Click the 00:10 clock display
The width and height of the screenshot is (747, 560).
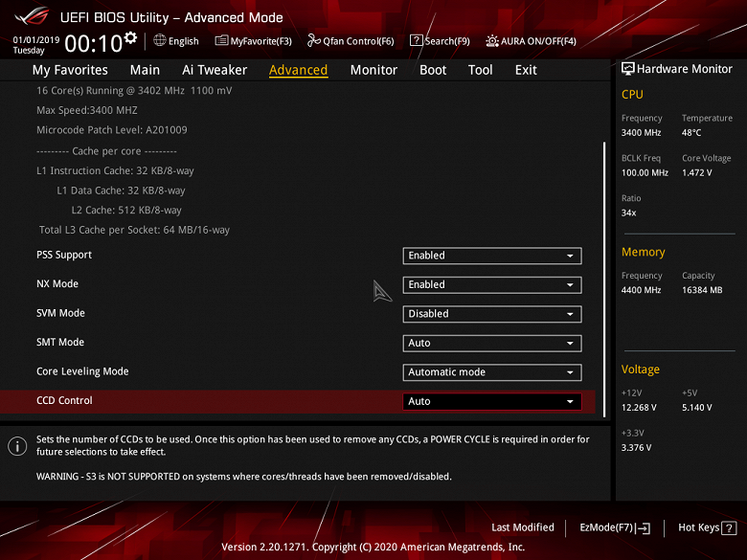[94, 44]
